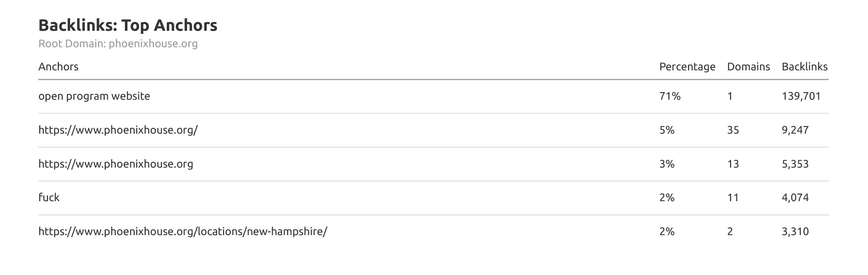Click the Root Domain phoenixhouse.org subtitle

pyautogui.click(x=118, y=44)
